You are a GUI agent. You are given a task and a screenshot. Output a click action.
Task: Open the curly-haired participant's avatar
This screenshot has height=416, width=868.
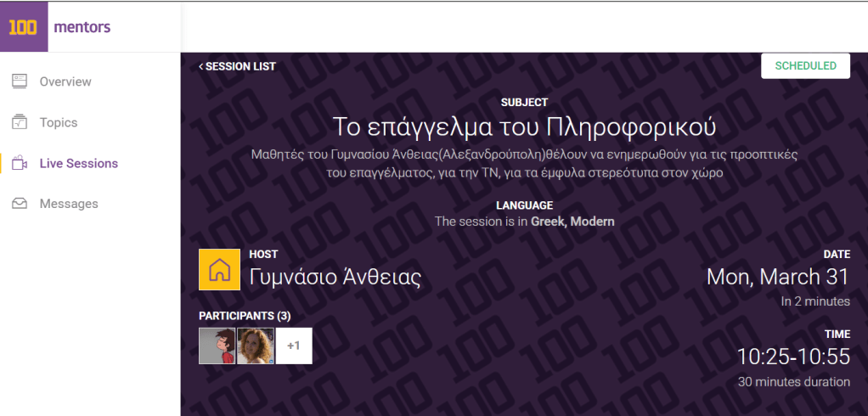(255, 346)
